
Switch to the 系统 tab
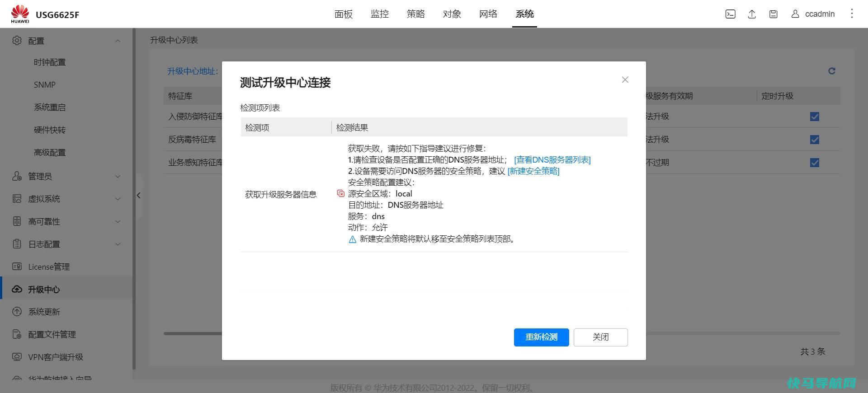[524, 14]
